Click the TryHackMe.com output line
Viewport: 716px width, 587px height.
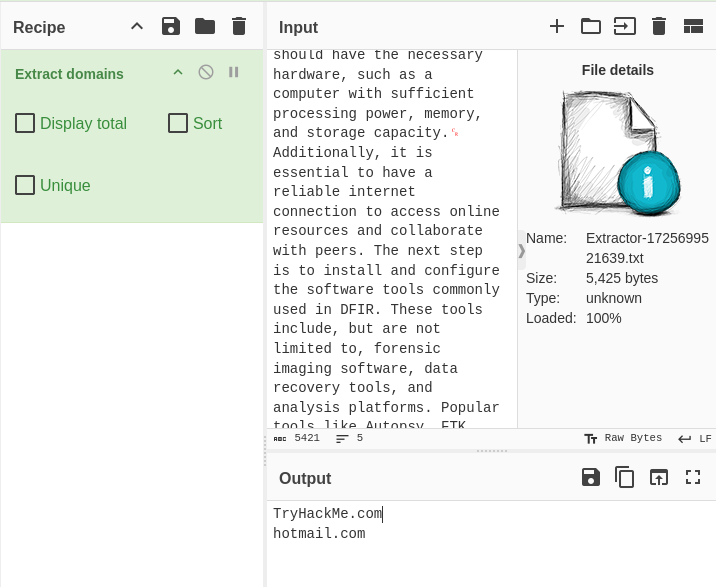tap(327, 513)
